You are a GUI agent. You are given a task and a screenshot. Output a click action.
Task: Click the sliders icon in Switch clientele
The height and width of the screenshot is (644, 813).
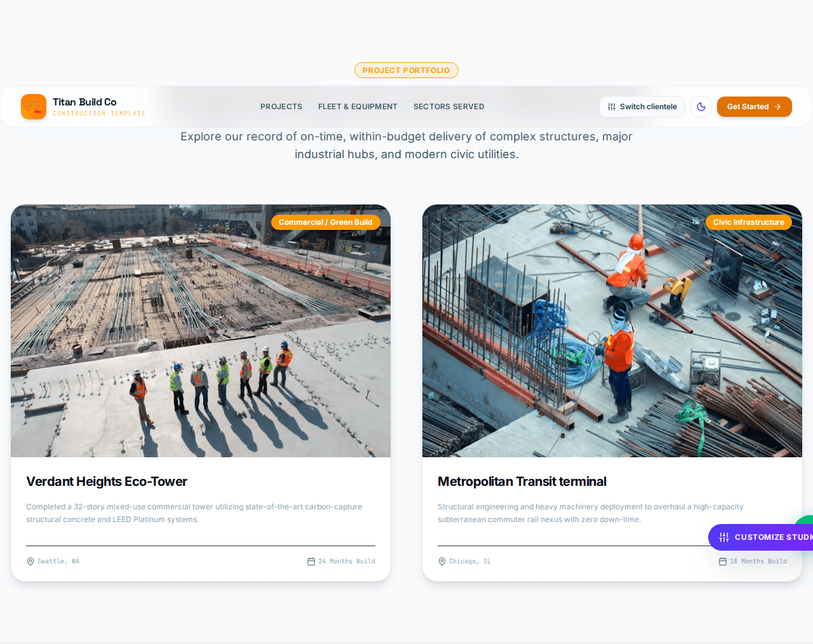[612, 107]
